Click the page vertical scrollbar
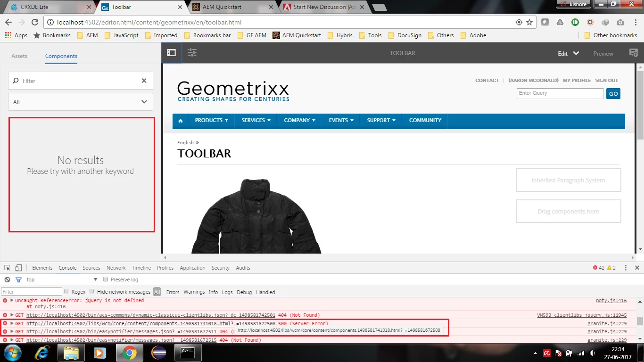This screenshot has height=362, width=644. 640,106
